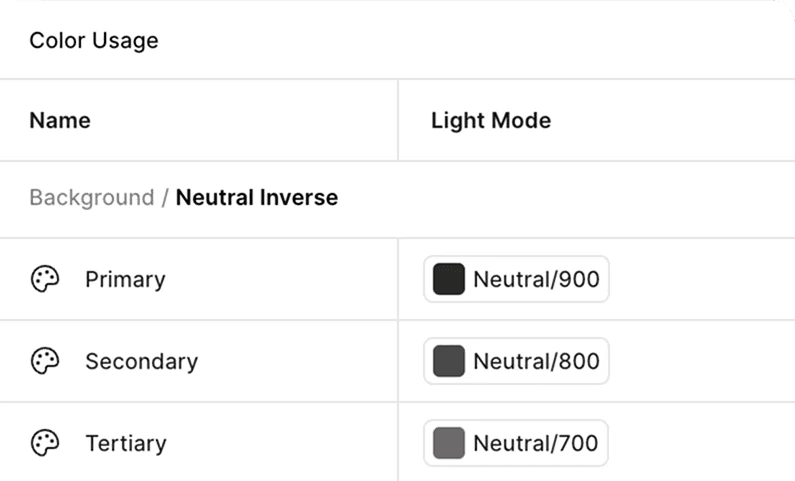Click the Neutral/700 label text

pos(535,443)
